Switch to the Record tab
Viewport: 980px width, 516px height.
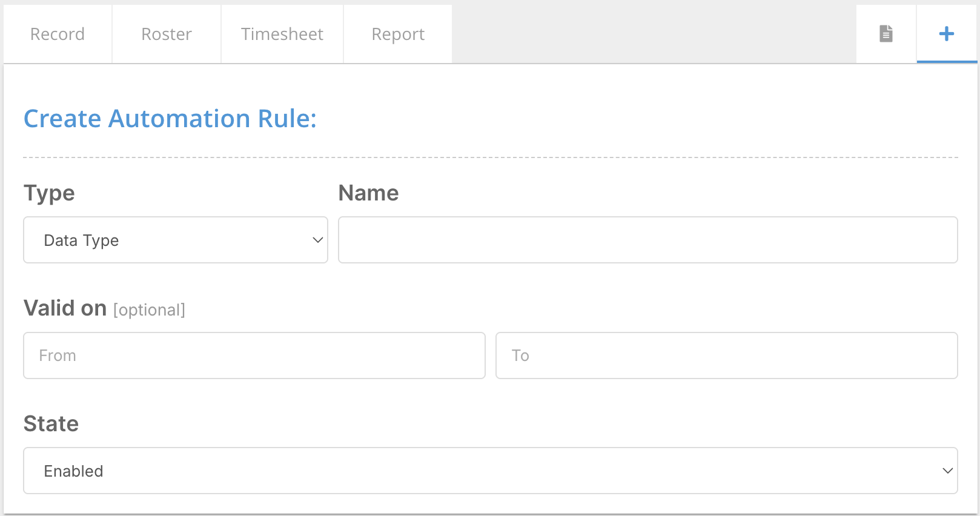[58, 35]
